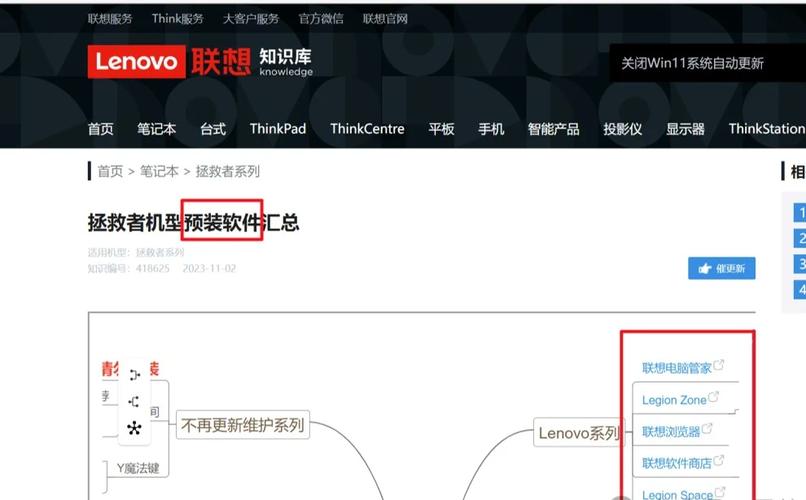Screen dimensions: 806x500
Task: Open the 联想官网 top link
Action: [385, 19]
